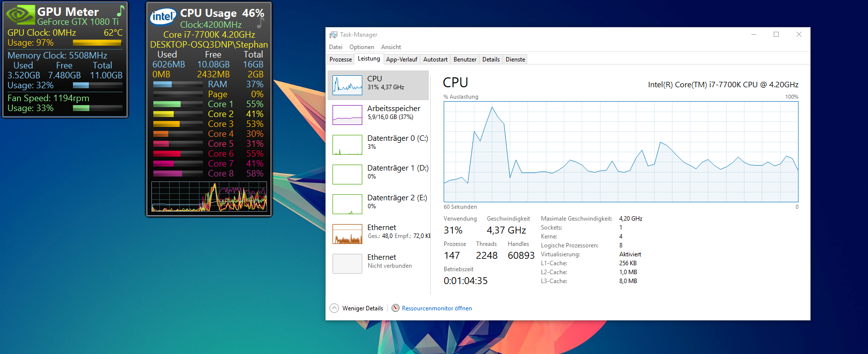The image size is (868, 354).
Task: Open the Ressourcenmonitor öffnen link
Action: (x=437, y=308)
